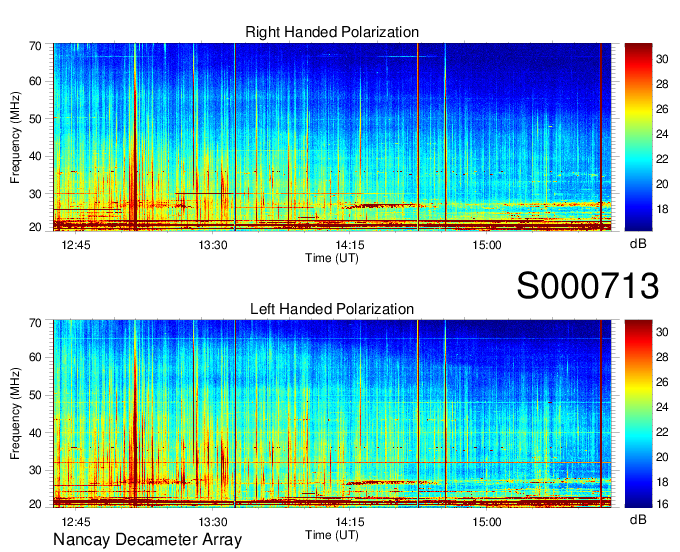Click "Frequency (MHz)" label of Left Handed plot
Viewport: 680px width, 552px height.
point(15,414)
